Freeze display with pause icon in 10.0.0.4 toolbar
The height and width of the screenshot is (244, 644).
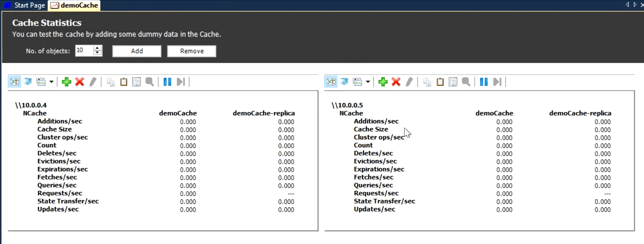coord(167,82)
